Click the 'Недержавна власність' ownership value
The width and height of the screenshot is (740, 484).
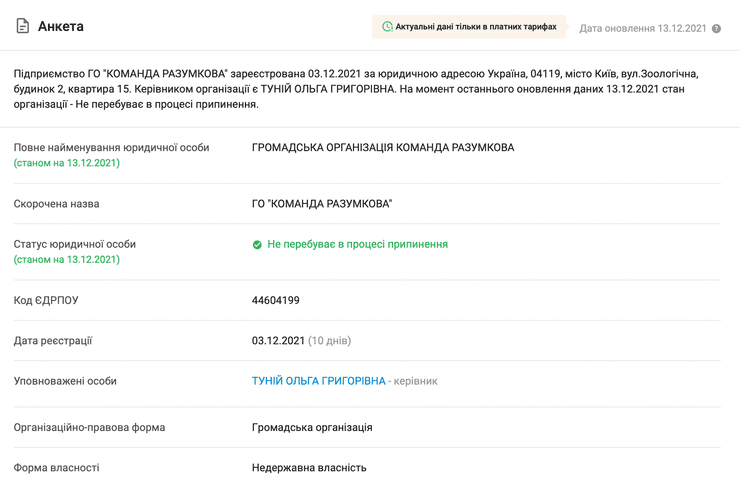[309, 467]
